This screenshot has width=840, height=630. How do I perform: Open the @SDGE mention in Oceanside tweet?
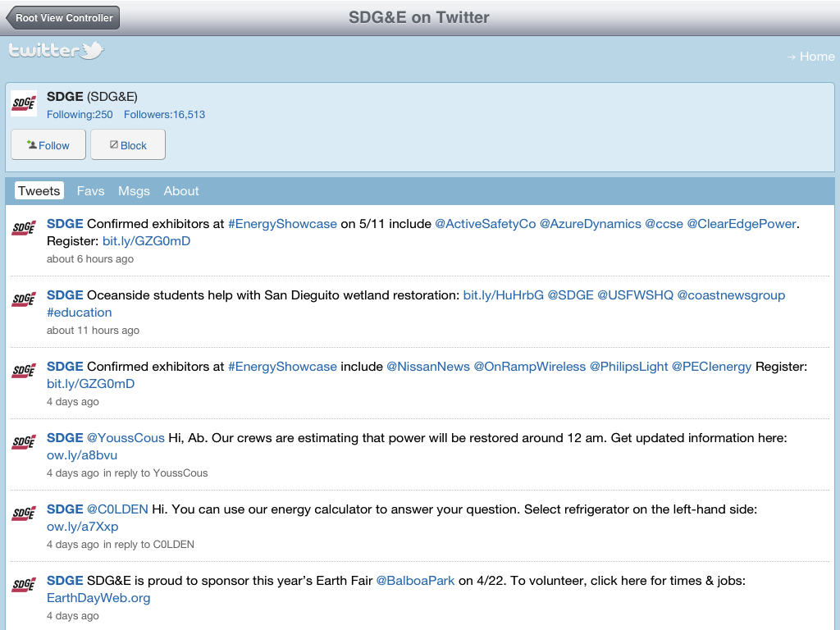[x=571, y=295]
